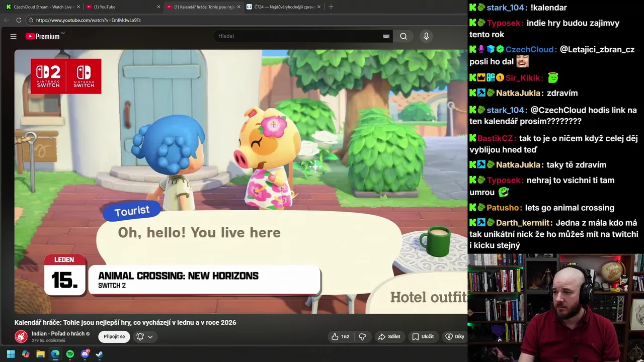Close the (1) YouTube tab
Viewport: 644px width, 362px height.
tap(158, 7)
